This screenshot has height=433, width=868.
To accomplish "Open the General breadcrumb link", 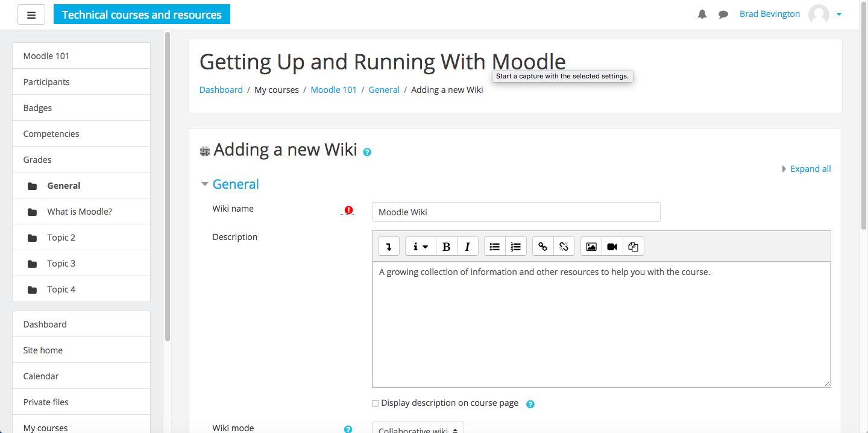I will pyautogui.click(x=384, y=90).
